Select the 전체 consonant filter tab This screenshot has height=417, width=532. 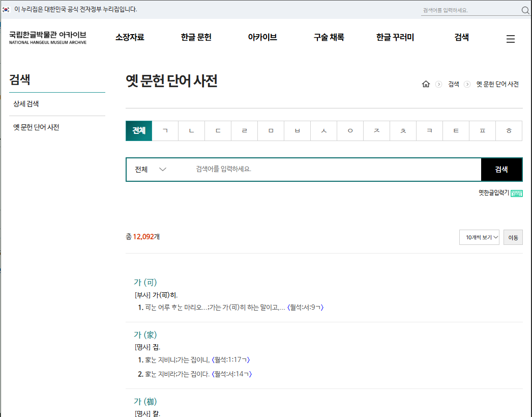coord(139,131)
